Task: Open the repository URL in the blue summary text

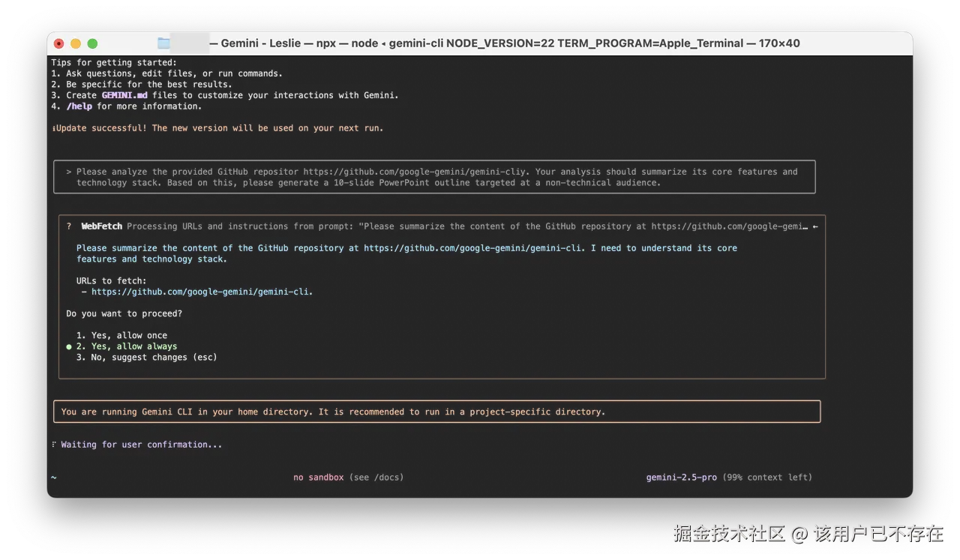Action: pyautogui.click(x=473, y=248)
